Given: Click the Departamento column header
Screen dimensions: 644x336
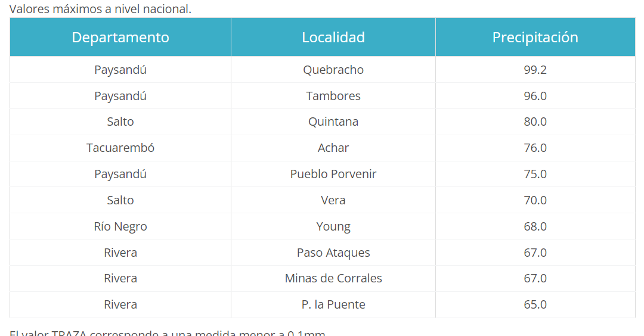Looking at the screenshot, I should tap(120, 38).
